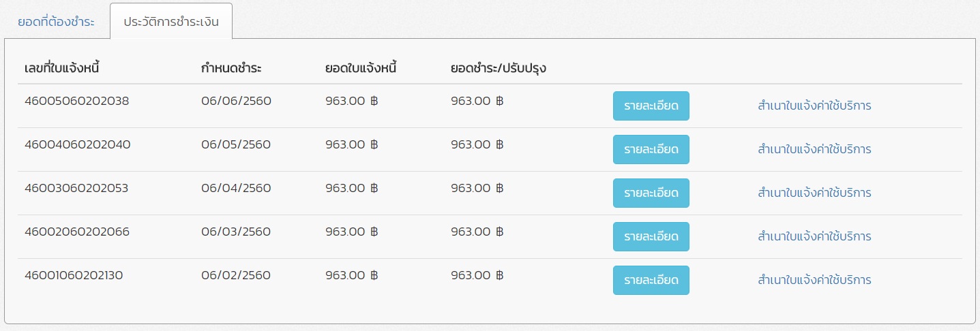Image resolution: width=980 pixels, height=331 pixels.
Task: Open รายละเอียด for invoice 46005060202038
Action: coord(651,106)
